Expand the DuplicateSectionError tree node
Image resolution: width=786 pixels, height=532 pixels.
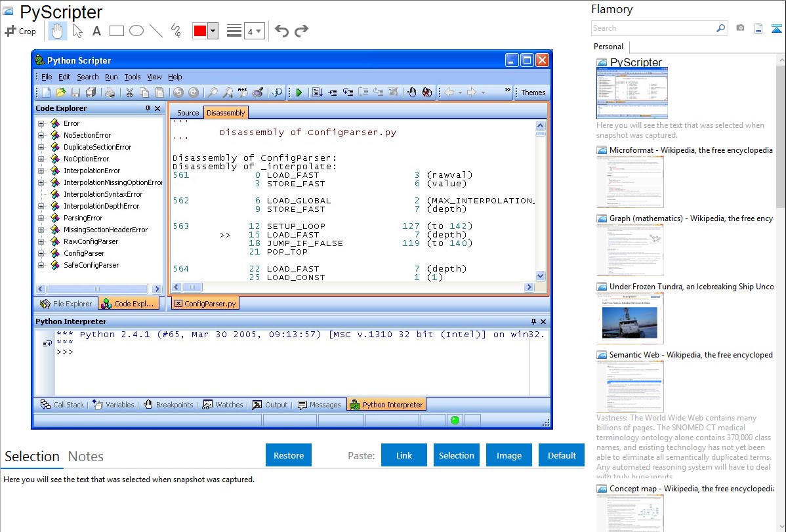click(41, 147)
